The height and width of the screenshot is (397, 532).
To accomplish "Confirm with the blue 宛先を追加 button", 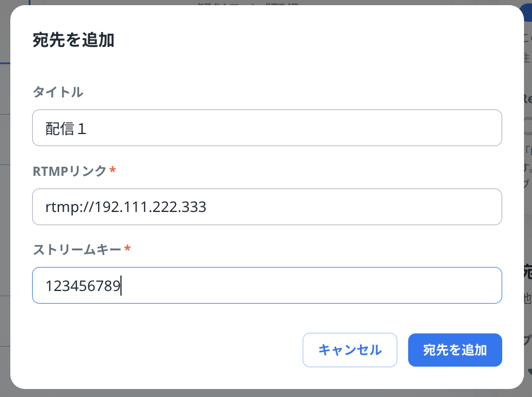I will 455,350.
